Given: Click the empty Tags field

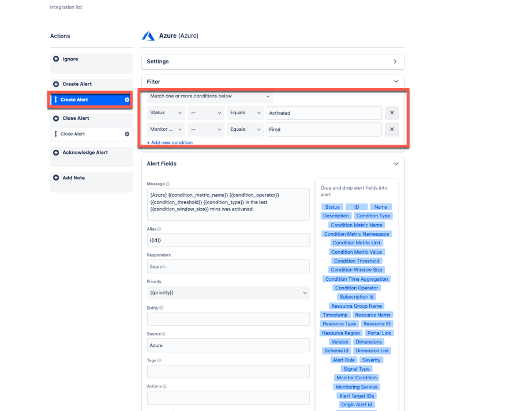Looking at the screenshot, I should [x=228, y=371].
